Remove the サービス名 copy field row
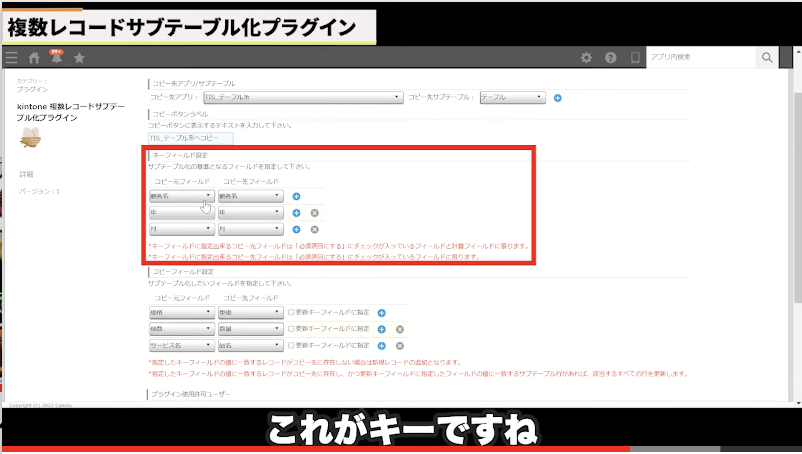 click(x=399, y=344)
